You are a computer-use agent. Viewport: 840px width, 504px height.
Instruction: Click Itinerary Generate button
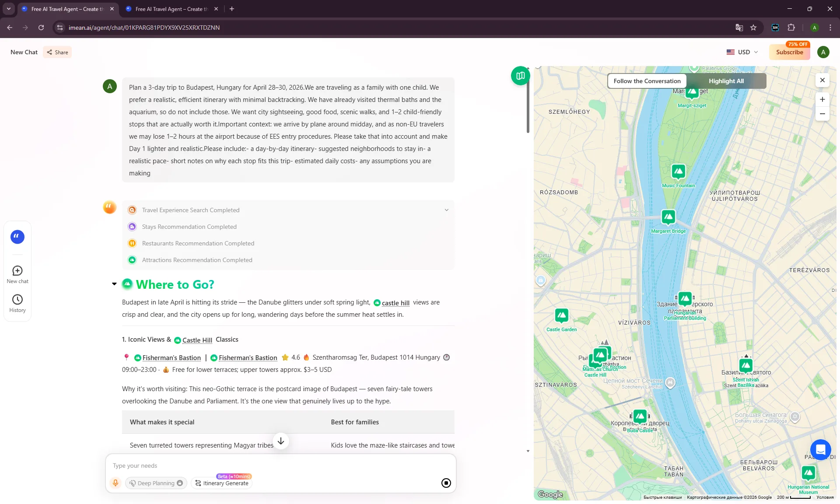[x=222, y=483]
